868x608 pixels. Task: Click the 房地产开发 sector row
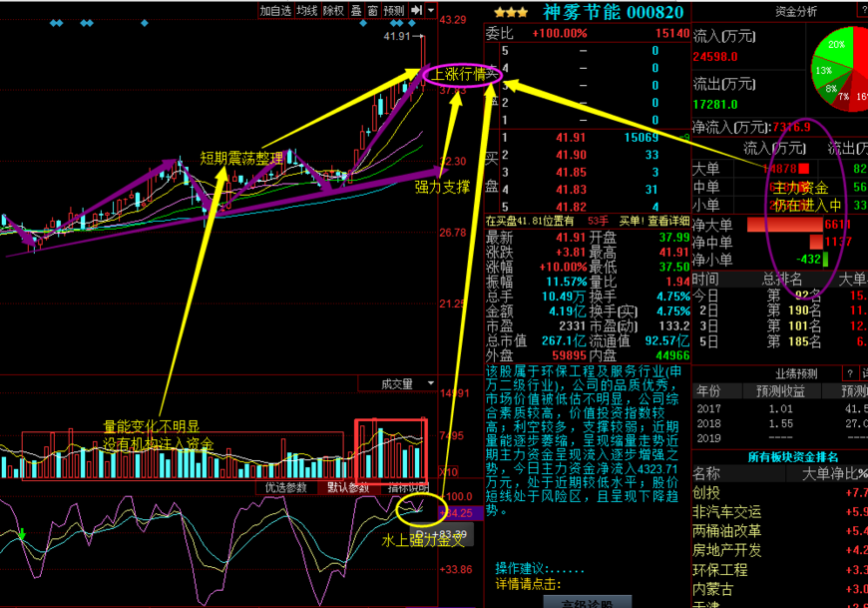click(780, 550)
